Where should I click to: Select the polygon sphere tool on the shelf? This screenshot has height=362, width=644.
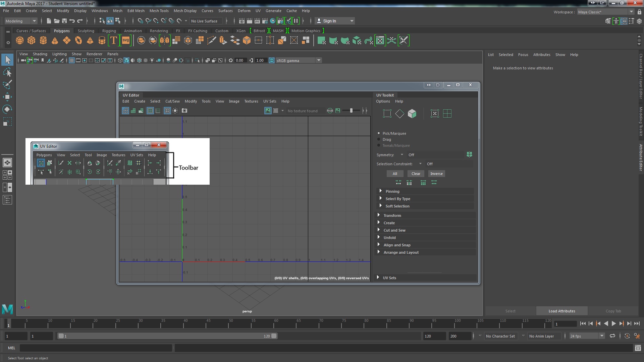19,40
